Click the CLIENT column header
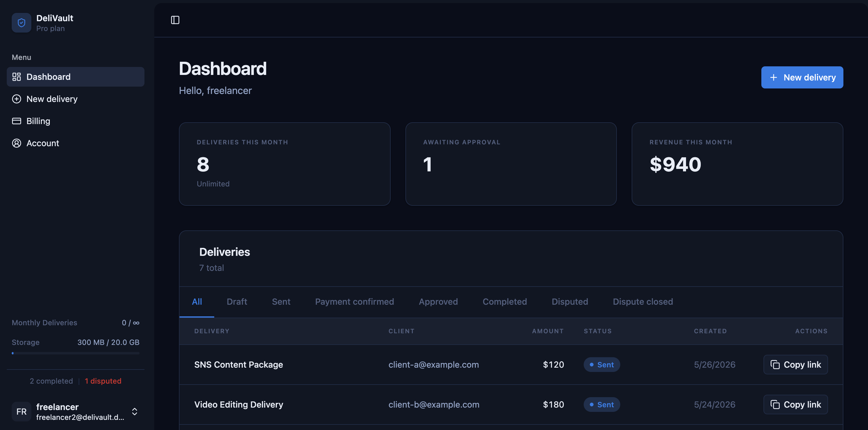868x430 pixels. [x=402, y=331]
